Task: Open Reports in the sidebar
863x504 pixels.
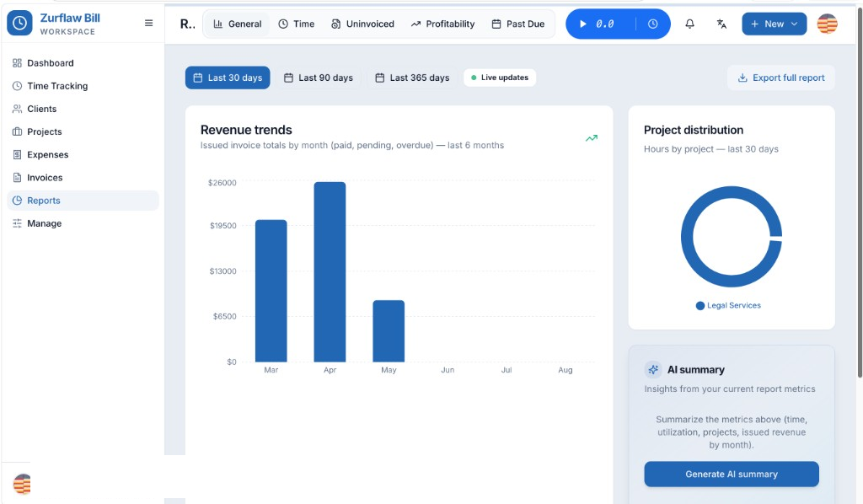Action: click(x=83, y=201)
